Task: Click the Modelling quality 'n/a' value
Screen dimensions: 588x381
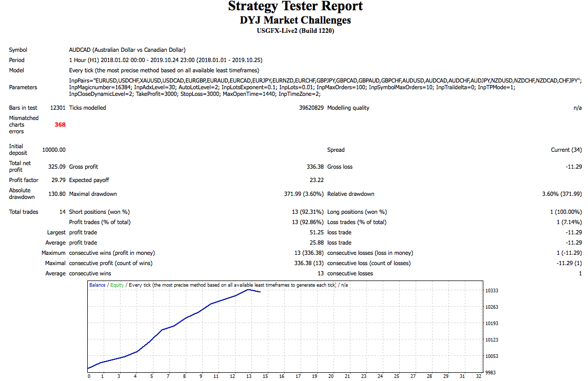Action: pyautogui.click(x=578, y=108)
